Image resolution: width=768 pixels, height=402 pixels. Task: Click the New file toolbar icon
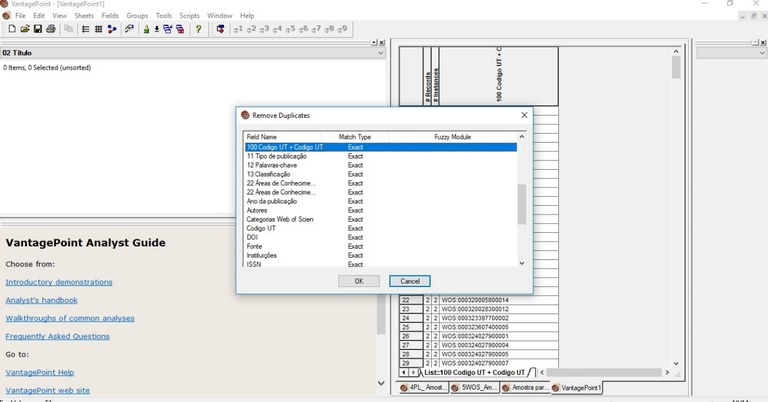pyautogui.click(x=12, y=29)
